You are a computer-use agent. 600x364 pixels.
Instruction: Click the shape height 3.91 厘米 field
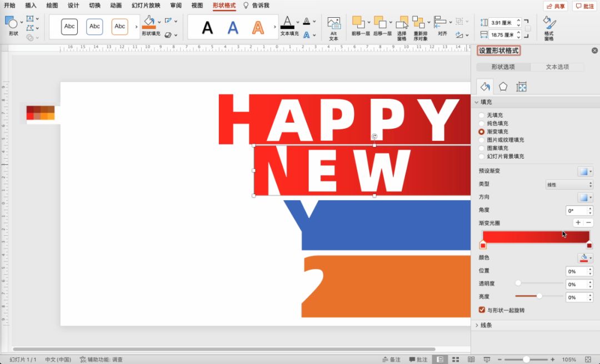click(503, 23)
